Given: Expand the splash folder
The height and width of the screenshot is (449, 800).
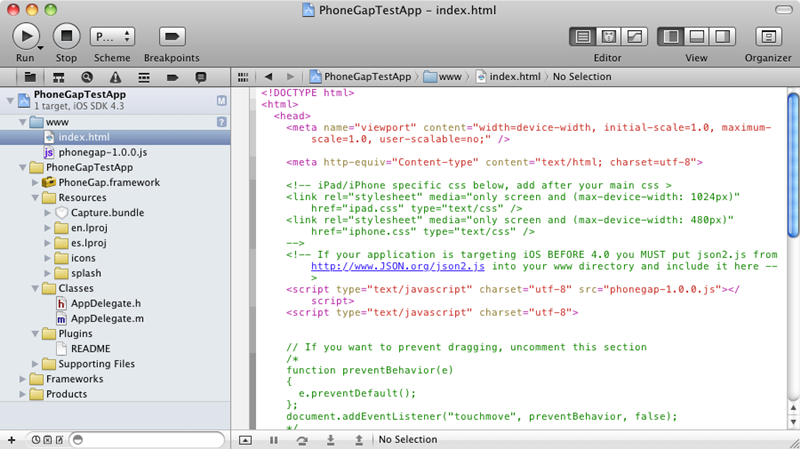Looking at the screenshot, I should (47, 273).
